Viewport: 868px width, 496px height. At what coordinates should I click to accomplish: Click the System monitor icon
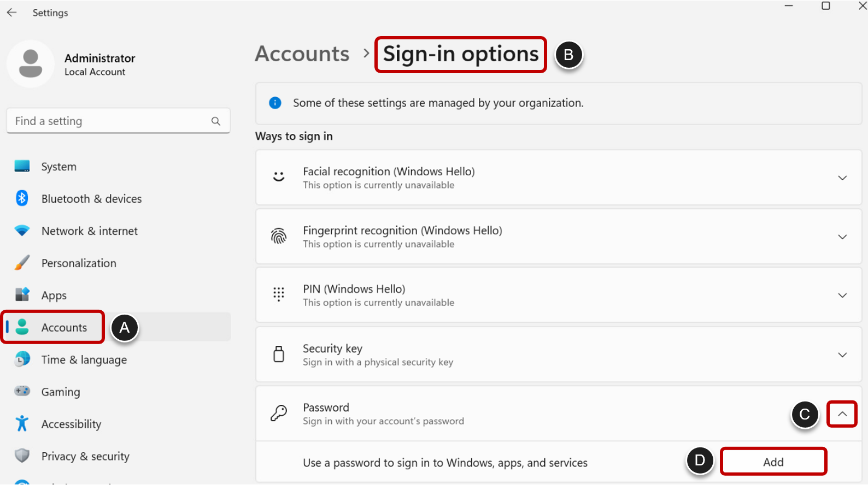pyautogui.click(x=22, y=166)
